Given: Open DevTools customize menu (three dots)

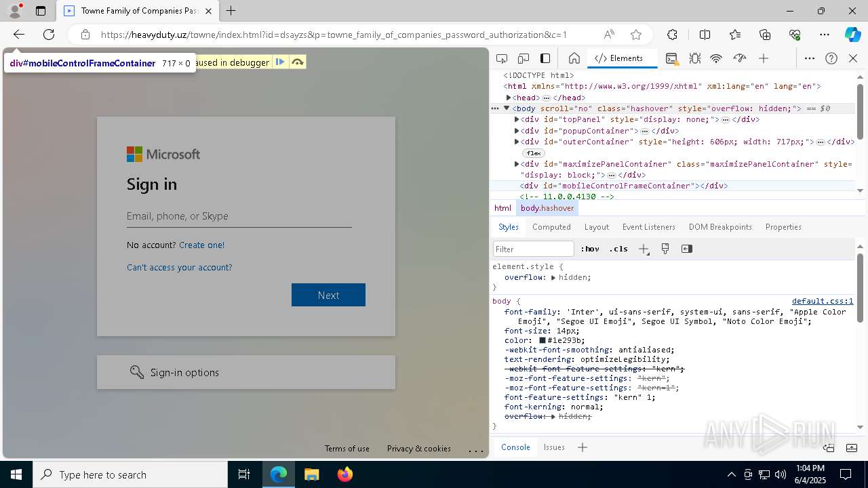Looking at the screenshot, I should tap(809, 58).
